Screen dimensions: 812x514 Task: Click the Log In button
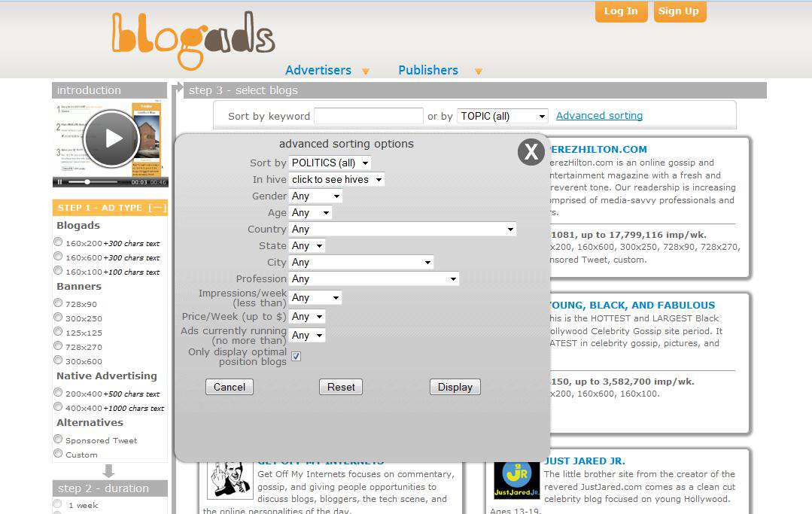point(621,11)
